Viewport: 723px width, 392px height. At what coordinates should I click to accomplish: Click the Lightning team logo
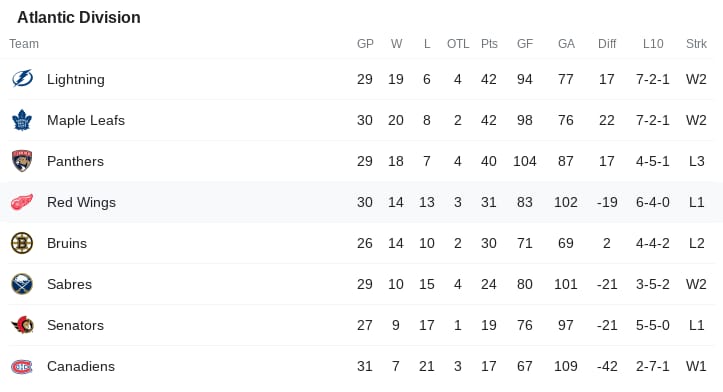pyautogui.click(x=22, y=79)
